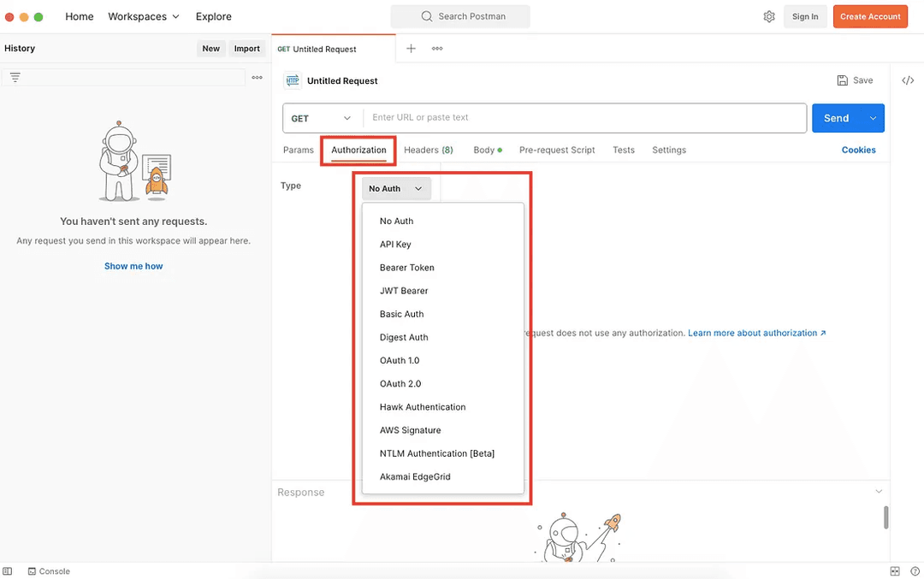Add a new request tab with plus icon
Viewport: 924px width, 579px height.
tap(411, 48)
